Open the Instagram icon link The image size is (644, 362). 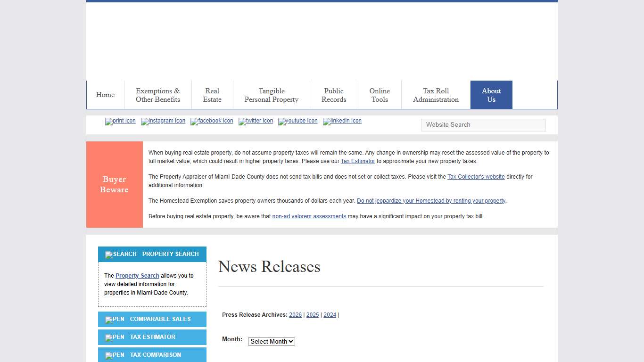click(x=163, y=121)
